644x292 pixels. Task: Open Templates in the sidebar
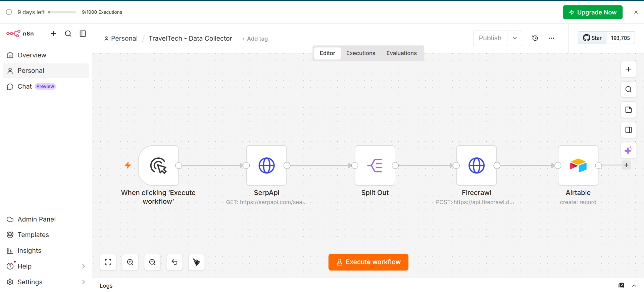pos(46,235)
